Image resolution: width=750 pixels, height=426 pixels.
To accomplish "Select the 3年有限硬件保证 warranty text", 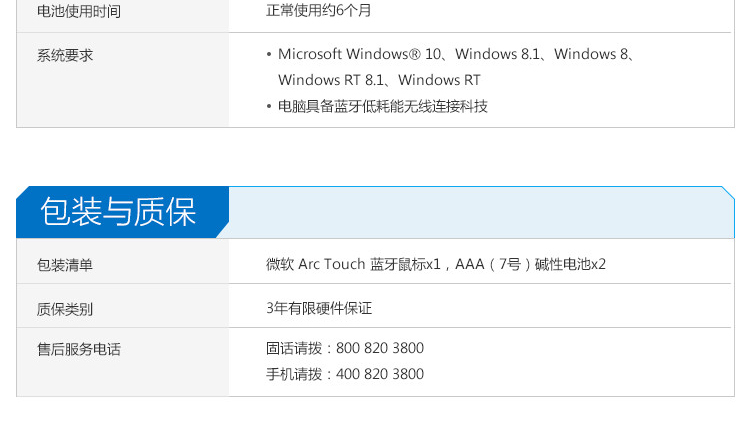I will pyautogui.click(x=319, y=308).
